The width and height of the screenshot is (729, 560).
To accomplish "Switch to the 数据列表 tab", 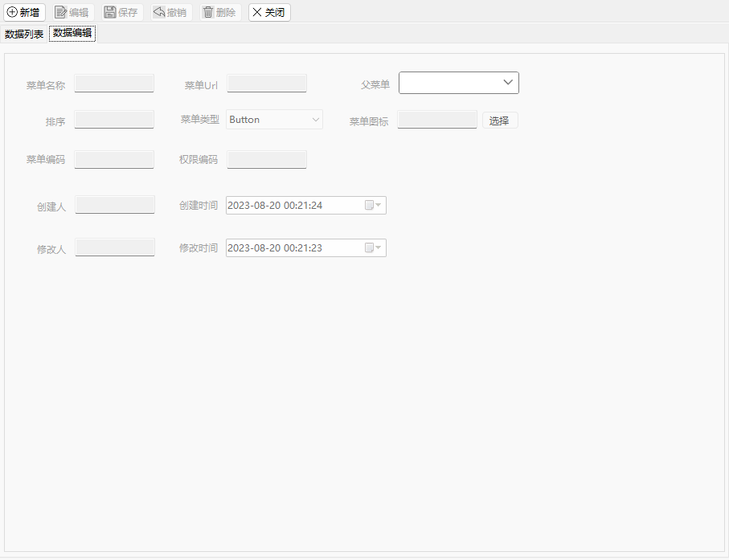I will [24, 34].
